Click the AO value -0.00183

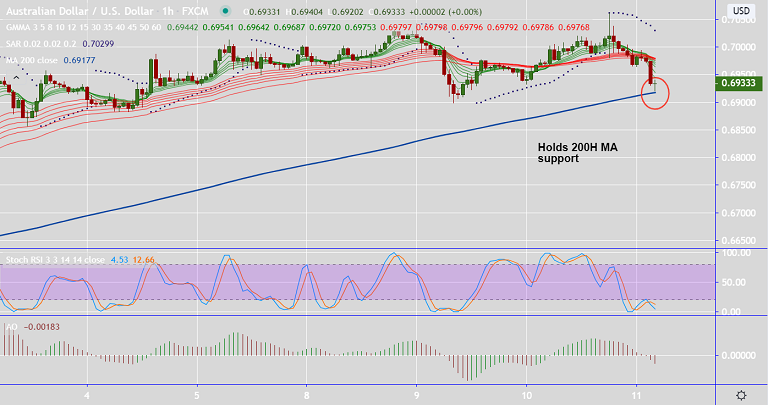(42, 327)
